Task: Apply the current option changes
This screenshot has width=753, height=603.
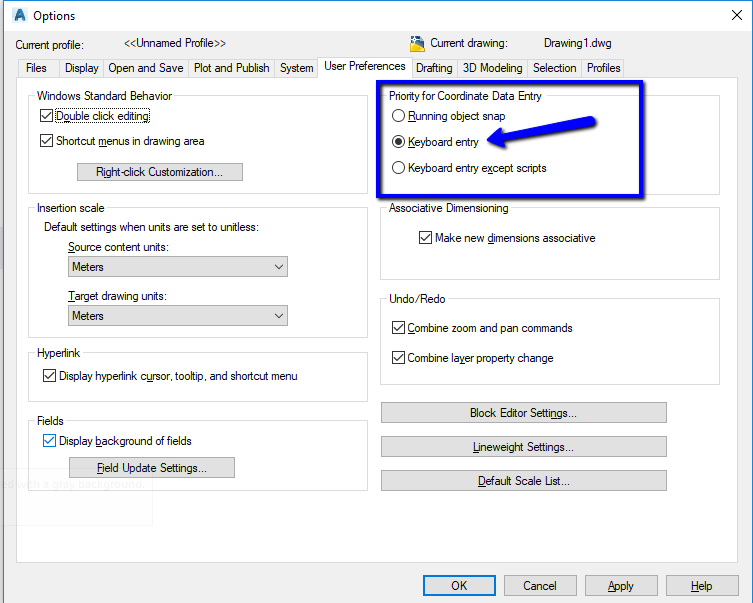Action: pyautogui.click(x=621, y=586)
